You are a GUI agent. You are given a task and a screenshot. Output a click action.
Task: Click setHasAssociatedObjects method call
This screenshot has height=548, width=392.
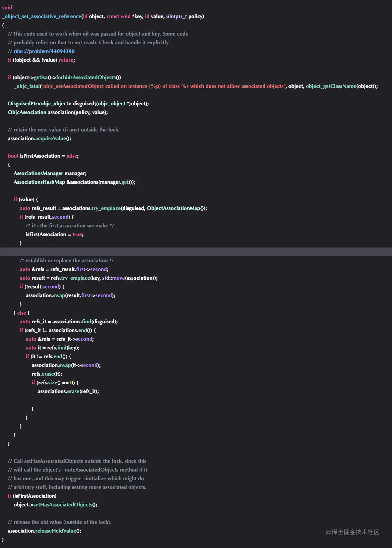[x=63, y=505]
